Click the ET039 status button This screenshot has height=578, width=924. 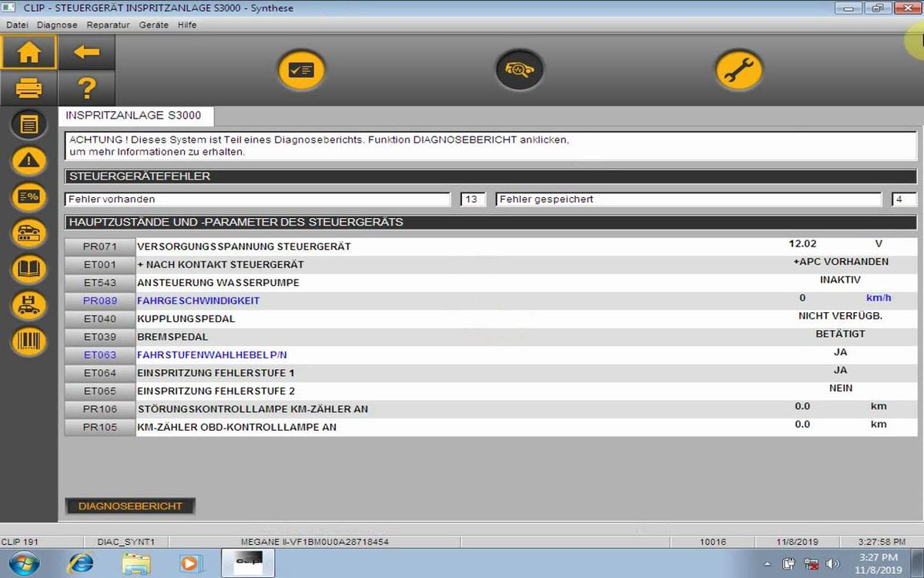[100, 337]
